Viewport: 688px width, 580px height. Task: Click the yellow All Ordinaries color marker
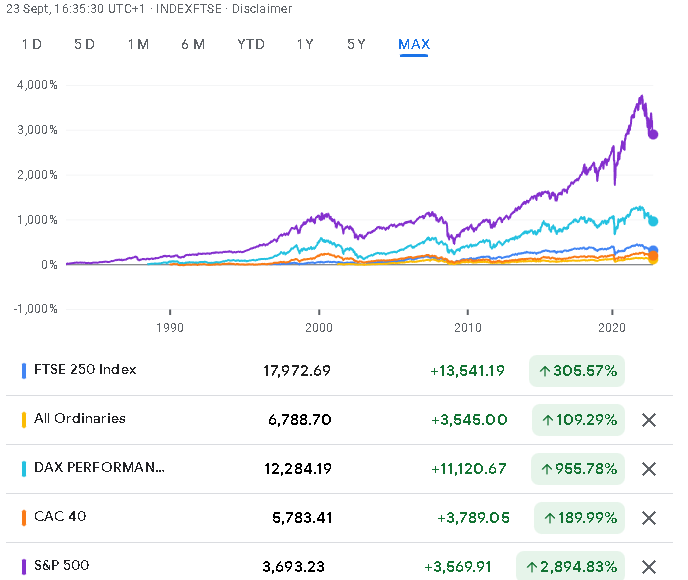click(24, 420)
